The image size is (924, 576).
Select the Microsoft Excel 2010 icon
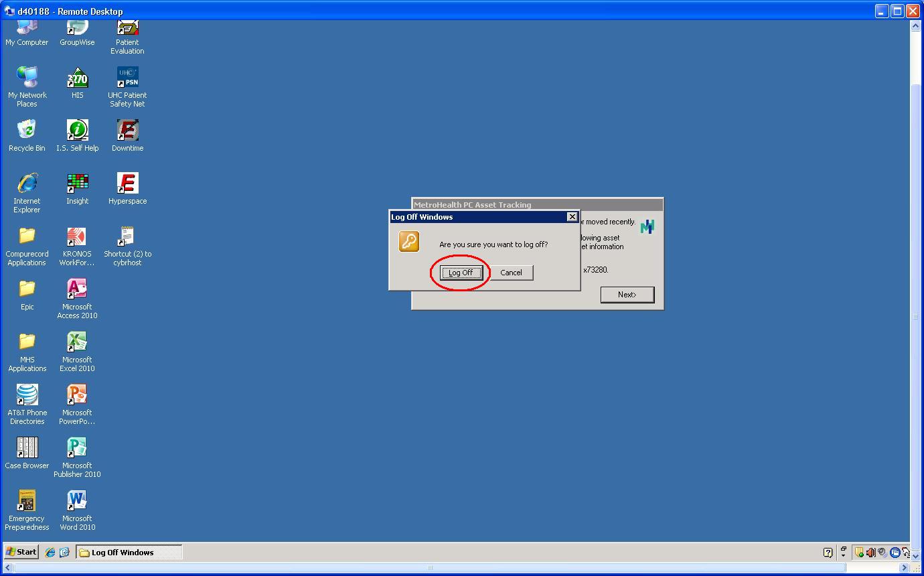point(77,343)
